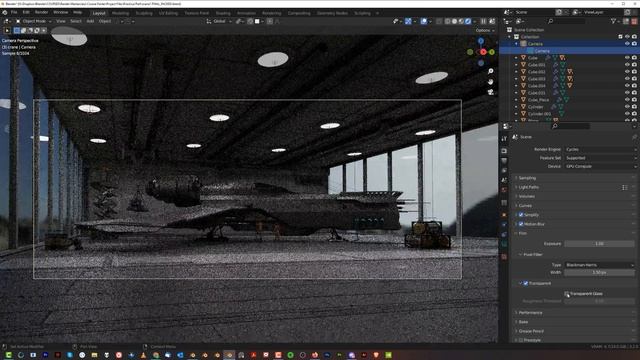Viewport: 640px width, 360px height.
Task: Switch to material preview shading
Action: tap(461, 21)
